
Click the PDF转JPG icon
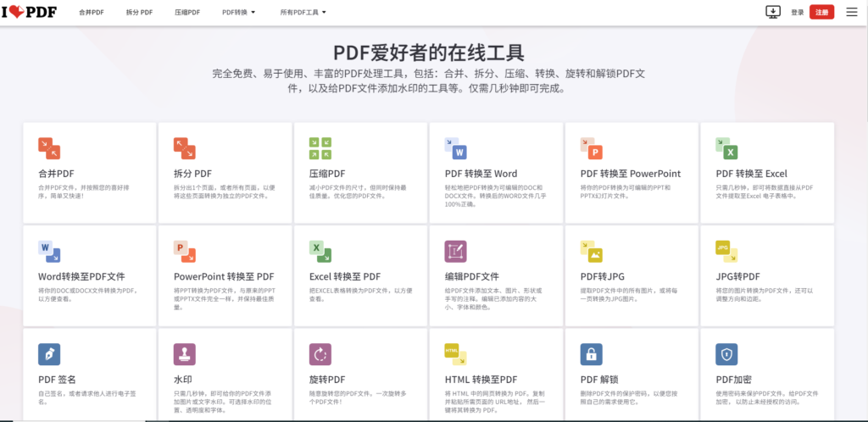point(591,251)
